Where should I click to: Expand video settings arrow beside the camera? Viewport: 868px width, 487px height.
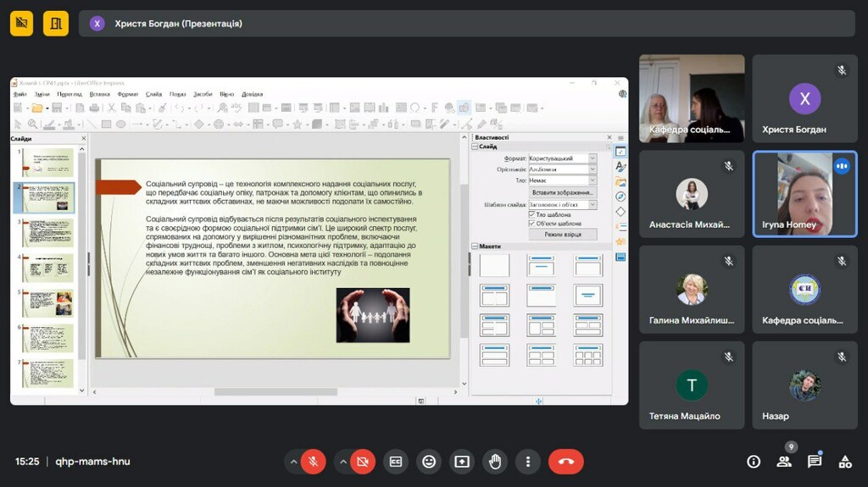[343, 462]
